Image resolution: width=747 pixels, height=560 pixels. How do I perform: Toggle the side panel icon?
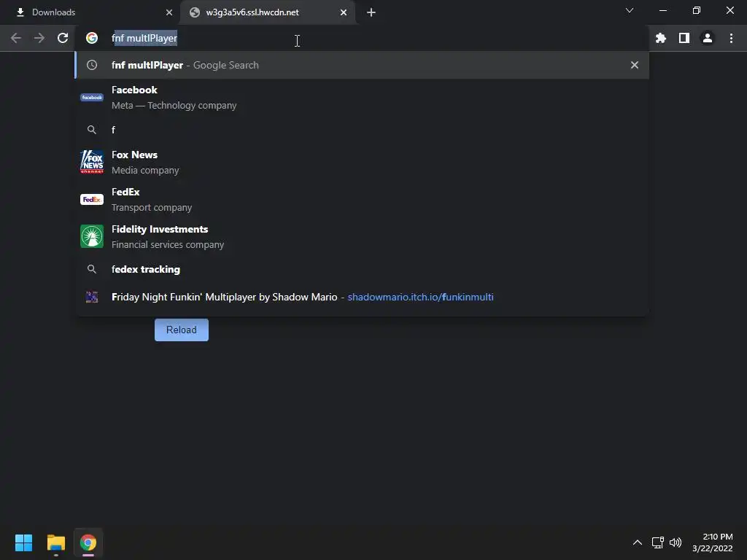pyautogui.click(x=684, y=38)
